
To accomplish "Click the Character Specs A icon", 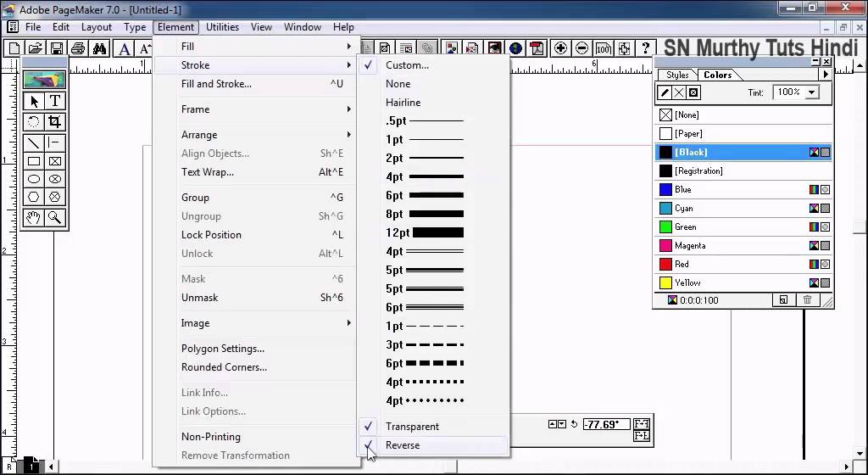I will click(125, 48).
